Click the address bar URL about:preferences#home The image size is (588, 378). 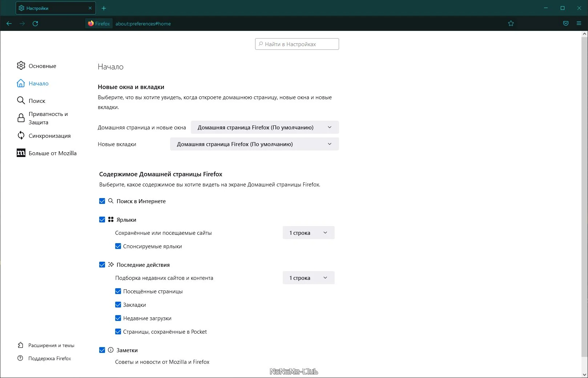click(x=143, y=24)
